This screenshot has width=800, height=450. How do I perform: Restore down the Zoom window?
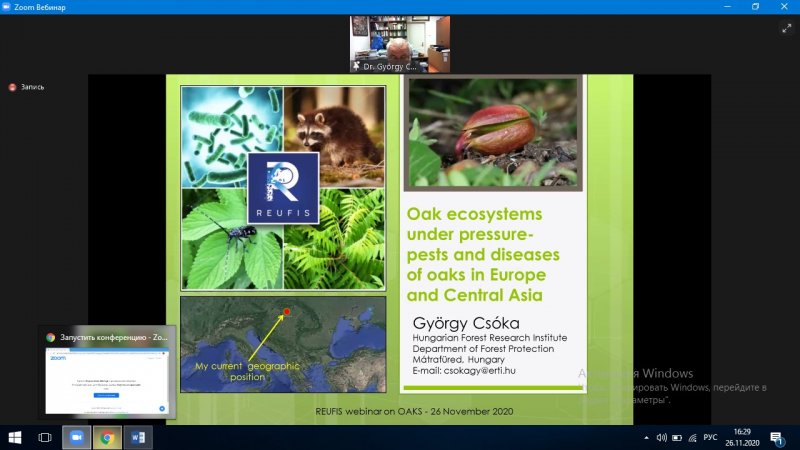[756, 7]
